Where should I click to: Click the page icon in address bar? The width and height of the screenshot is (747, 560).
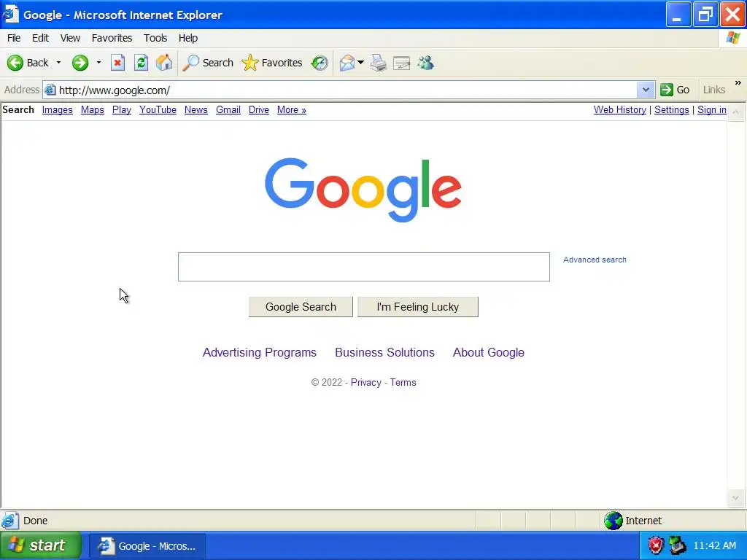[x=50, y=90]
